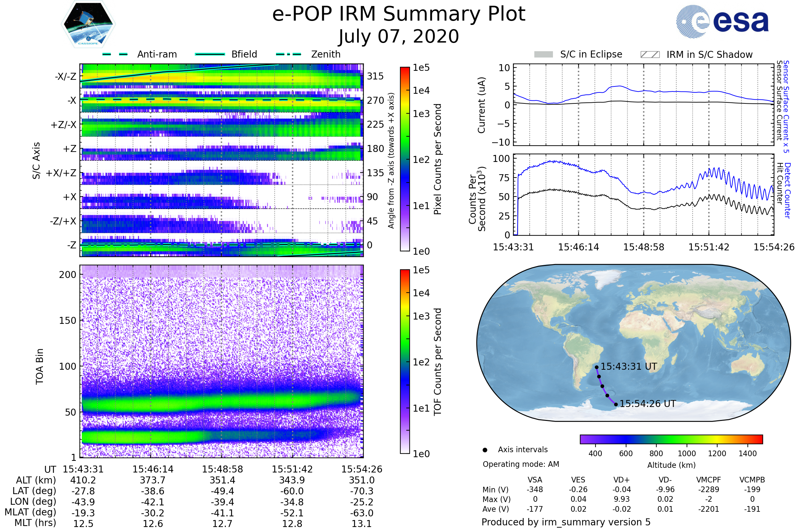Click the Pixel Counts per Second colorbar
The image size is (798, 532).
(405, 159)
